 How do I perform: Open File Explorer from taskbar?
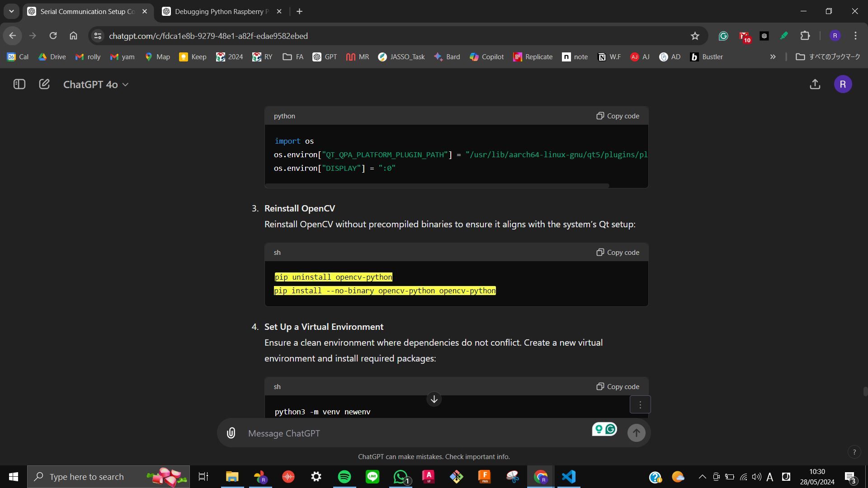[232, 477]
